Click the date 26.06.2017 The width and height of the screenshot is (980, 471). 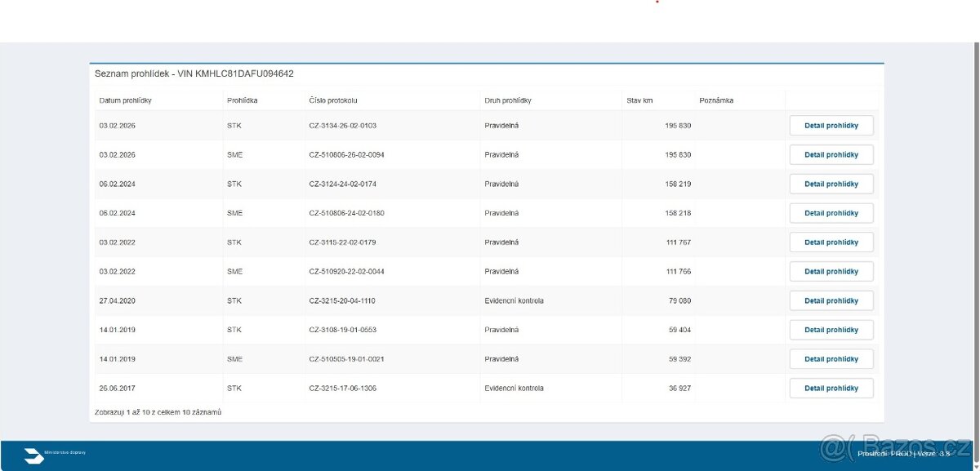(117, 389)
